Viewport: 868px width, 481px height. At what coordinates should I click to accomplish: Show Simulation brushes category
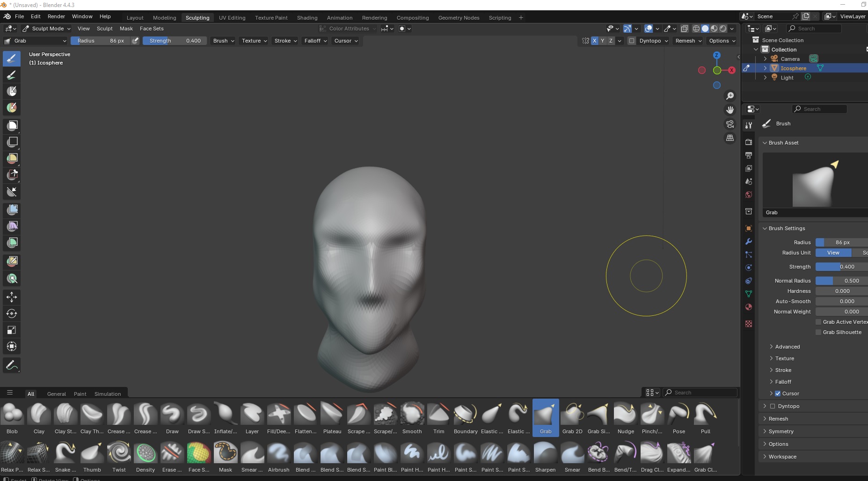click(108, 394)
